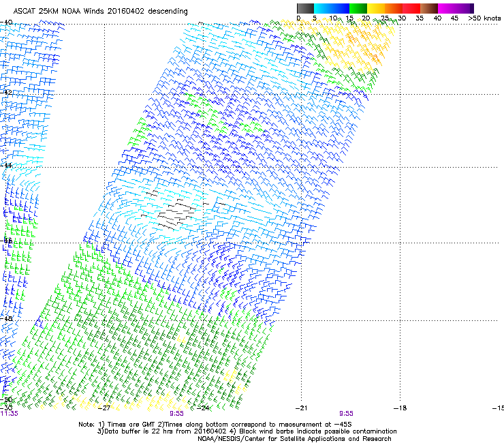Click 'Black wind barbs indicate possible contamination' note
Image resolution: width=504 pixels, height=443 pixels.
(318, 431)
